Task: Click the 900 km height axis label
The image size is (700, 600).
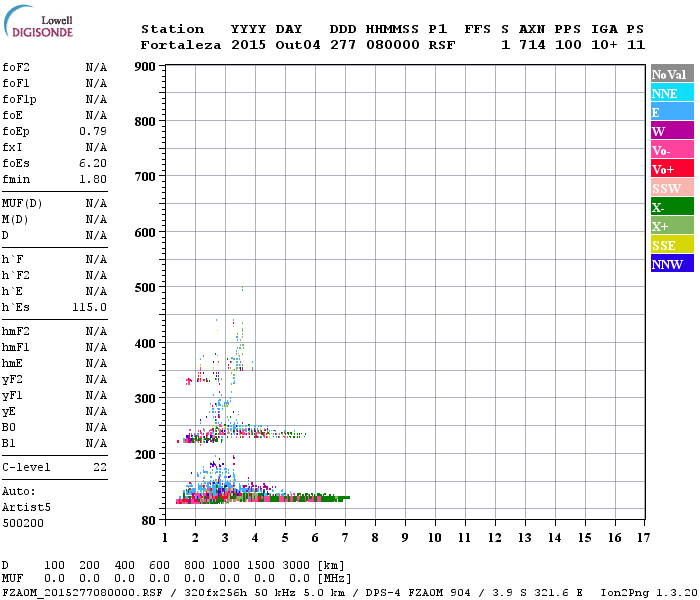Action: 144,67
